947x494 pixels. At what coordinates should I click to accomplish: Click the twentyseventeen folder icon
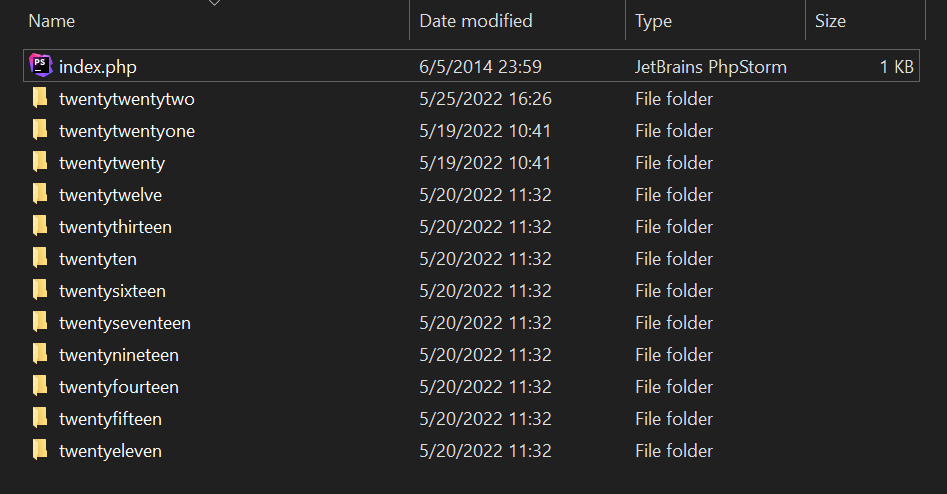pos(40,323)
